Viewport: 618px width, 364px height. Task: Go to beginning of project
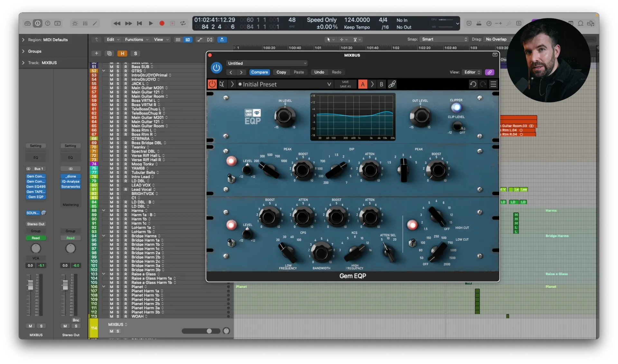coord(139,23)
